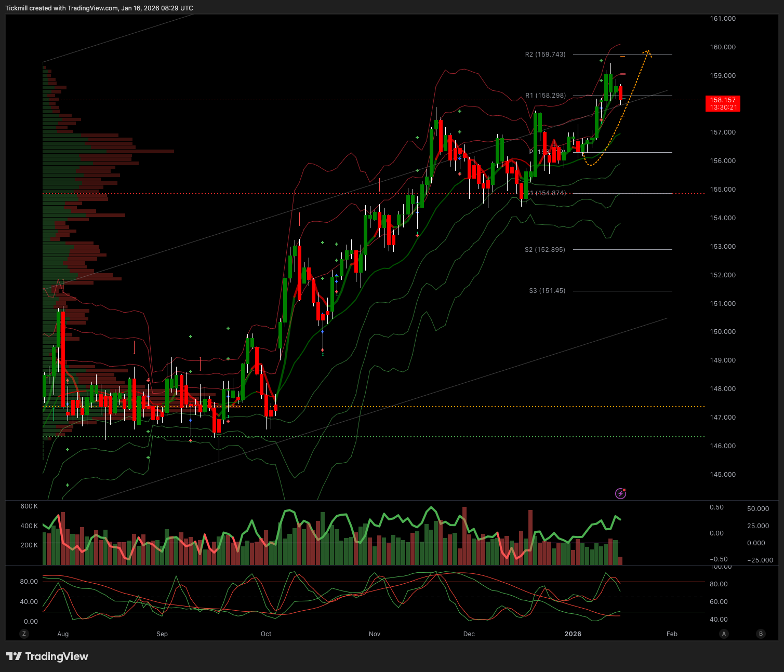Click the Feb label on time axis

coord(672,634)
